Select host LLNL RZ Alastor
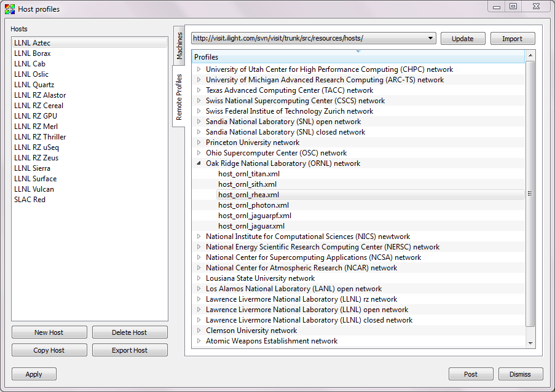The image size is (555, 392). coord(90,95)
